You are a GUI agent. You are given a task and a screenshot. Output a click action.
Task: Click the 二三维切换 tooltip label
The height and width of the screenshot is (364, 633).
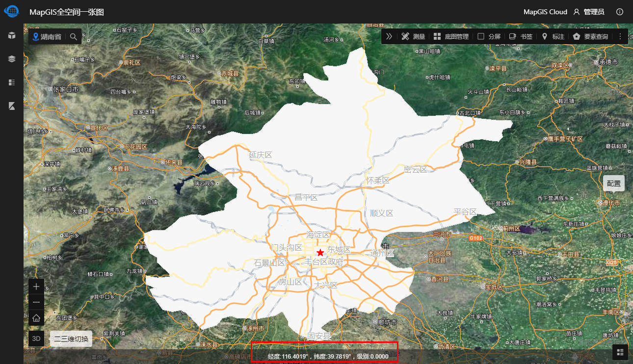(71, 338)
